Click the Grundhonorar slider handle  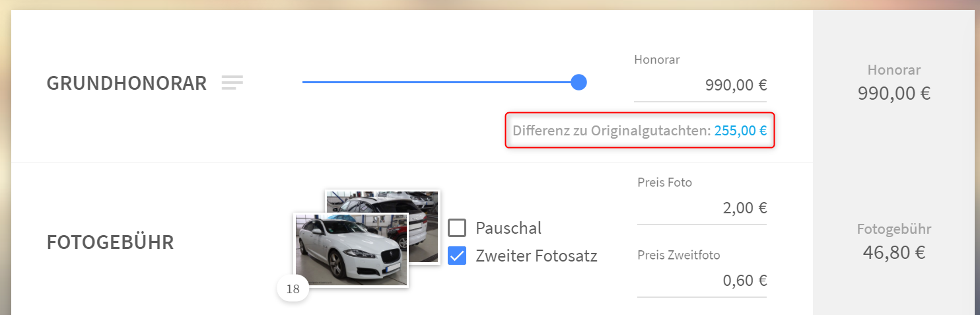(578, 83)
